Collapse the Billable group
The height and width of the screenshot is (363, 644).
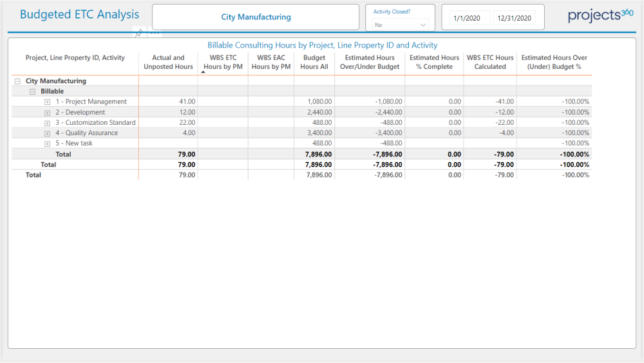pos(32,92)
